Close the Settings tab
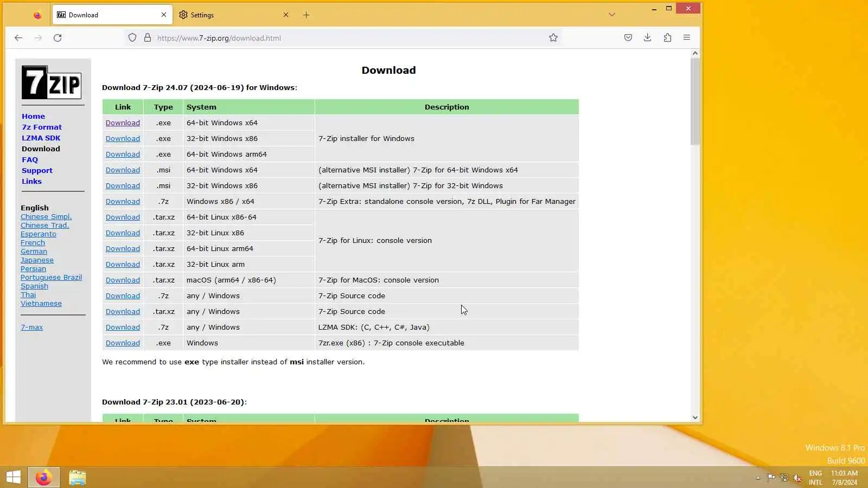The height and width of the screenshot is (488, 868). coord(286,15)
